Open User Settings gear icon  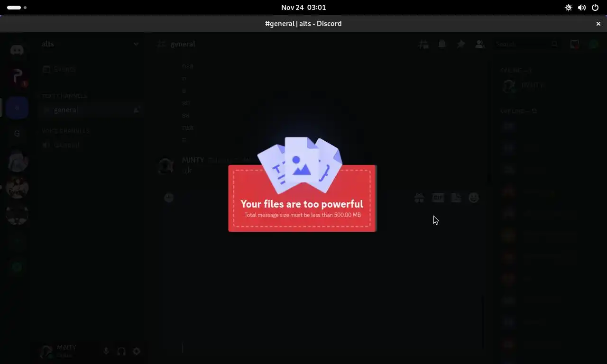pos(137,351)
